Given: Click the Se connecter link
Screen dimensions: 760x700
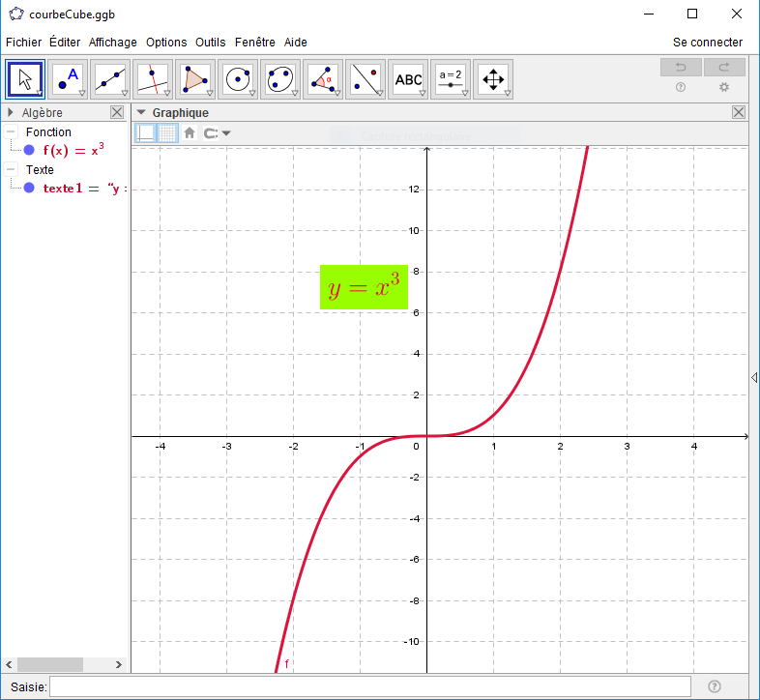Looking at the screenshot, I should 707,43.
